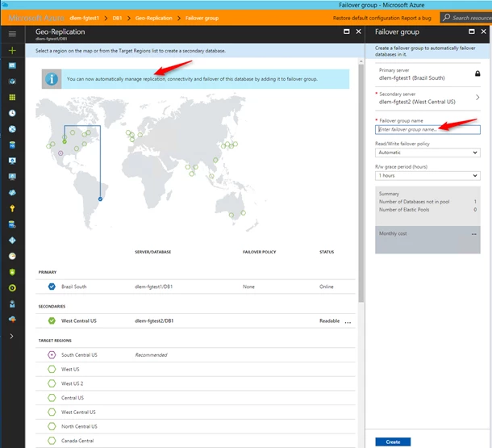
Task: Click dlem-fgtest1/DB1 cell
Action: click(x=154, y=287)
